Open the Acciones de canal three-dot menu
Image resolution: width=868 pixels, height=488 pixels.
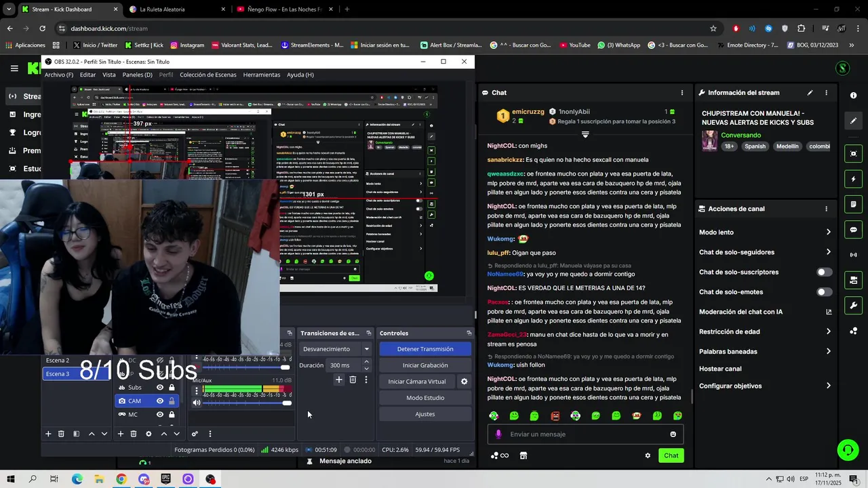coord(826,209)
